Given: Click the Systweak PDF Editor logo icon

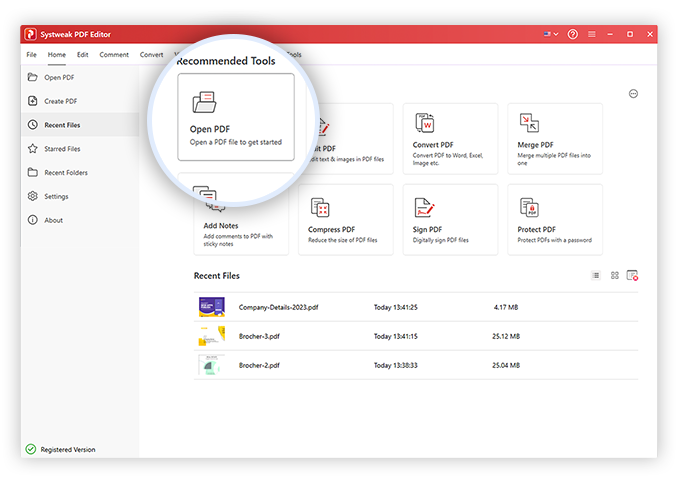Looking at the screenshot, I should [30, 34].
